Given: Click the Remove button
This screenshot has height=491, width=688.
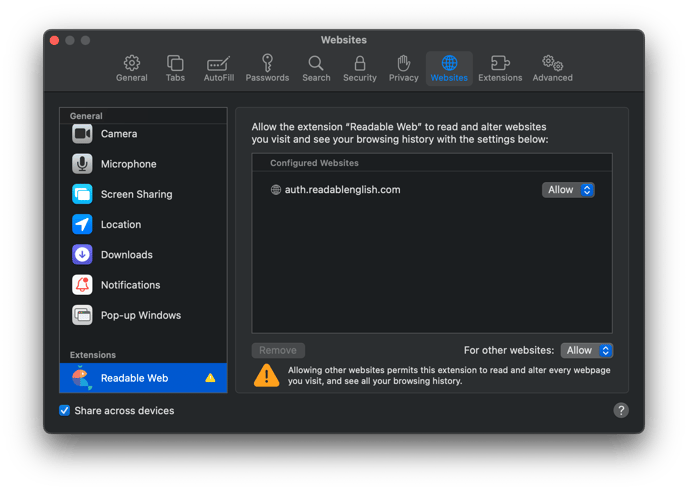Looking at the screenshot, I should pos(278,351).
